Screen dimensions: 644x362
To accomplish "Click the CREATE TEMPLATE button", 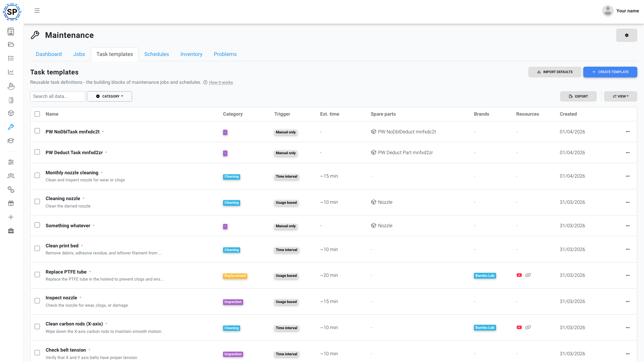I will [610, 72].
